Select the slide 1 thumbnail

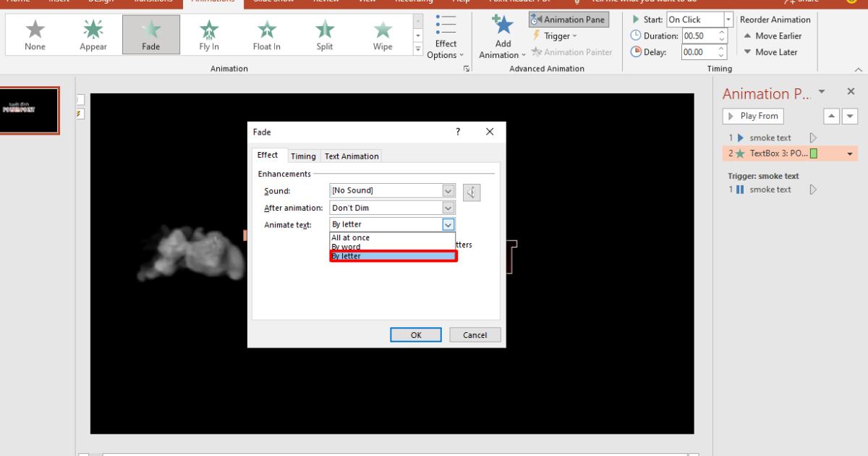pos(29,111)
